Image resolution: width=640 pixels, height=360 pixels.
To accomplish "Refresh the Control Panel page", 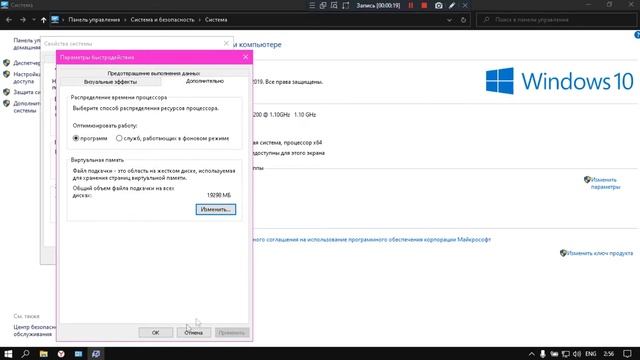I will 463,20.
